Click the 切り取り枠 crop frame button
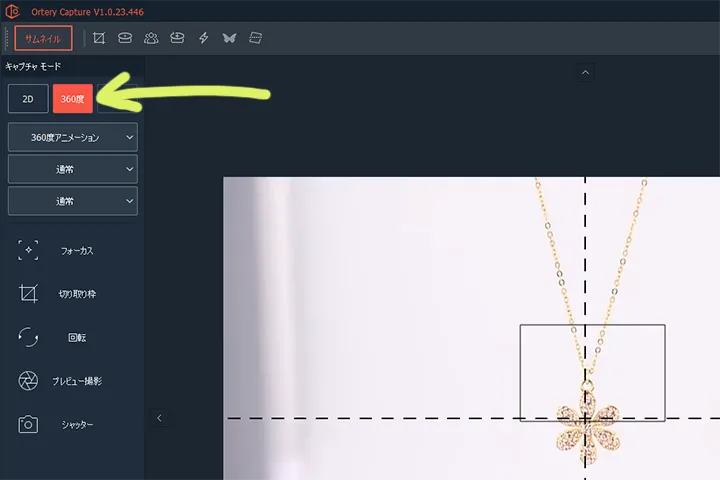The image size is (720, 480). 76,294
